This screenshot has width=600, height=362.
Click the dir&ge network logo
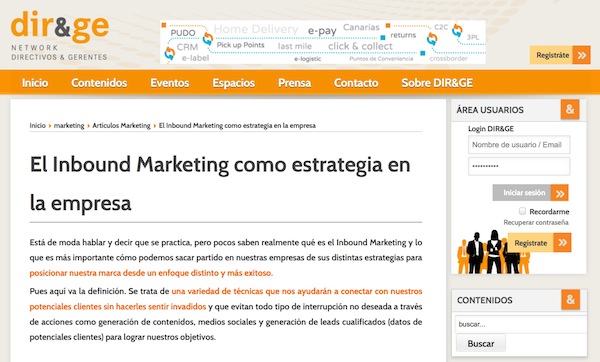(x=60, y=36)
